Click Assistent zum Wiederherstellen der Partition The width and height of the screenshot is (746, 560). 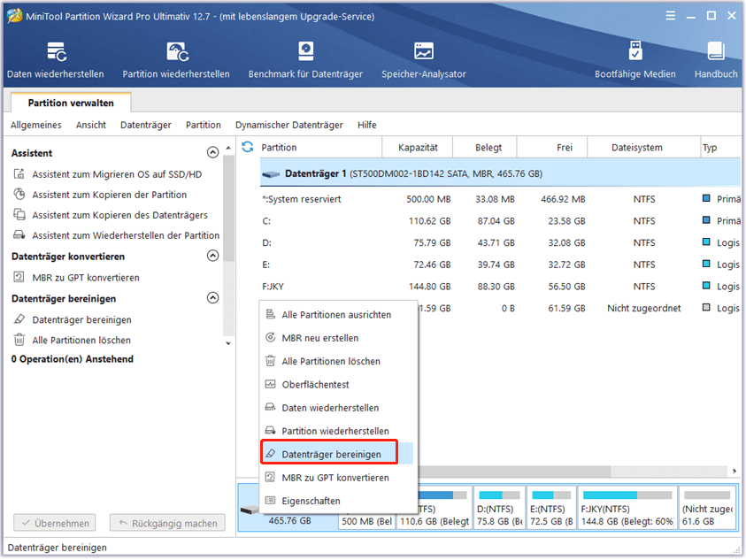[126, 235]
